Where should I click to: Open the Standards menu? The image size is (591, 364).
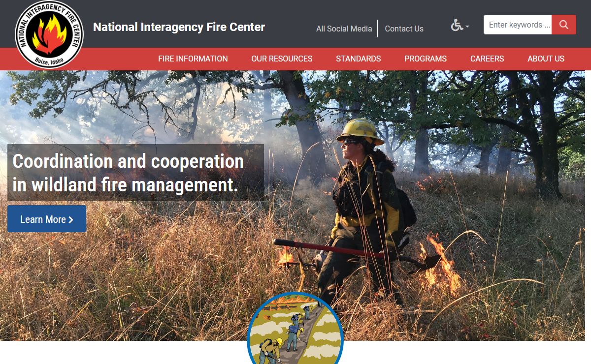coord(359,59)
